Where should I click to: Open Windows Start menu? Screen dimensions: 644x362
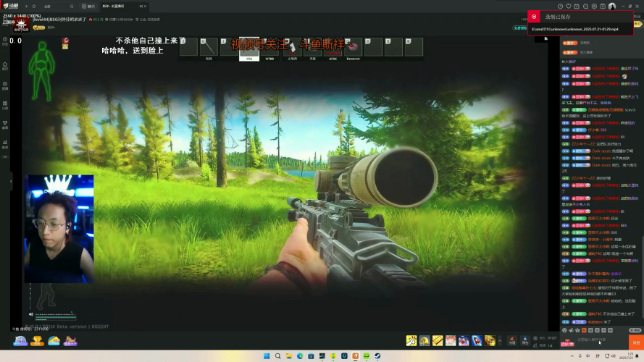(267, 355)
